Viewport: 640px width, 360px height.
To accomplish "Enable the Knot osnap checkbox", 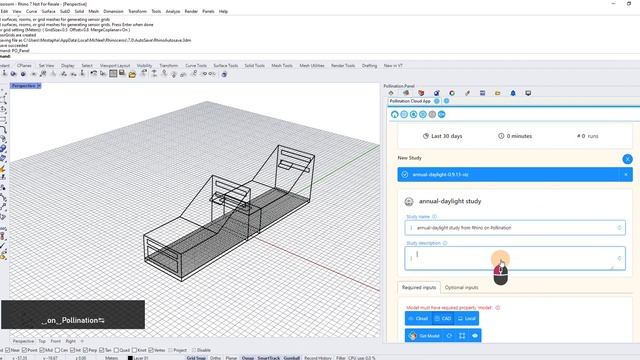I will coord(134,350).
